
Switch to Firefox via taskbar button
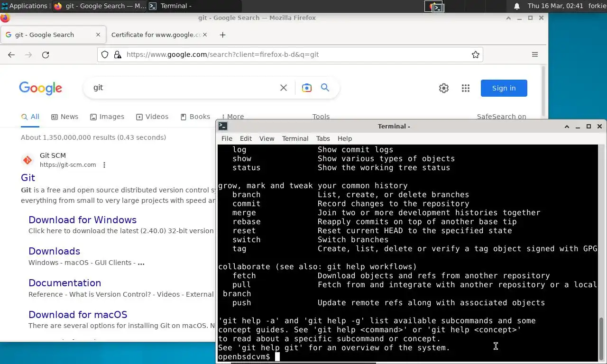coord(100,6)
